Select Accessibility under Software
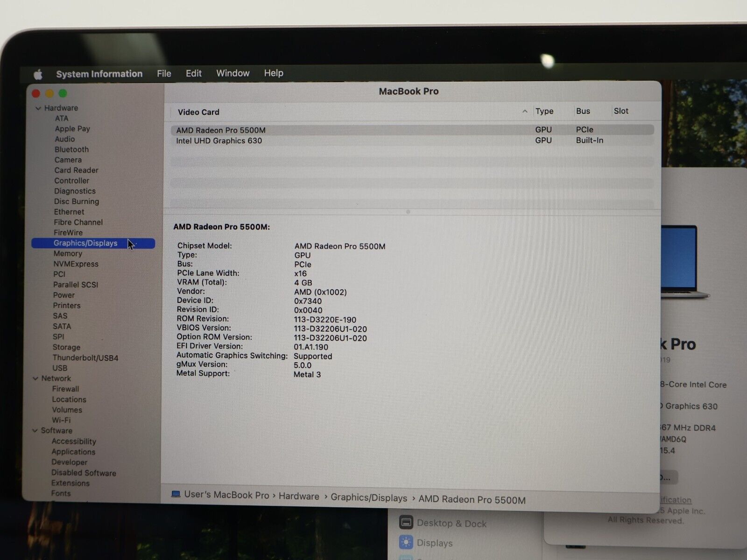747x560 pixels. click(x=74, y=441)
